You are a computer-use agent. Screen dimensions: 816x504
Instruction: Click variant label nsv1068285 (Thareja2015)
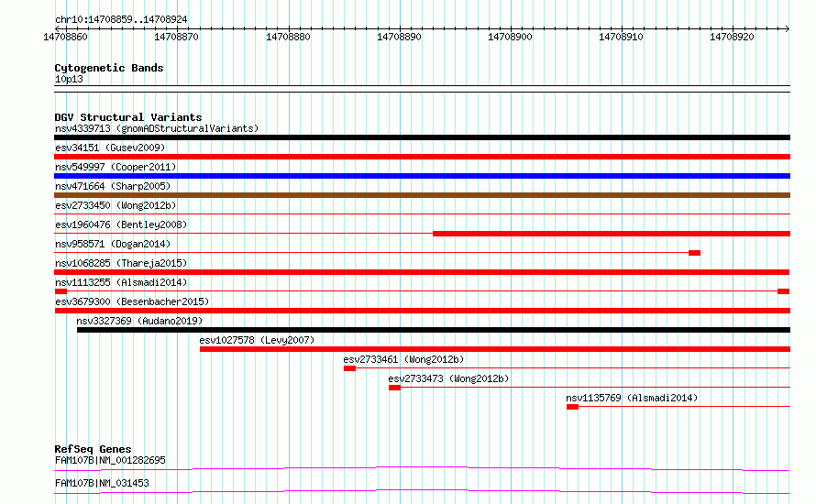[121, 263]
